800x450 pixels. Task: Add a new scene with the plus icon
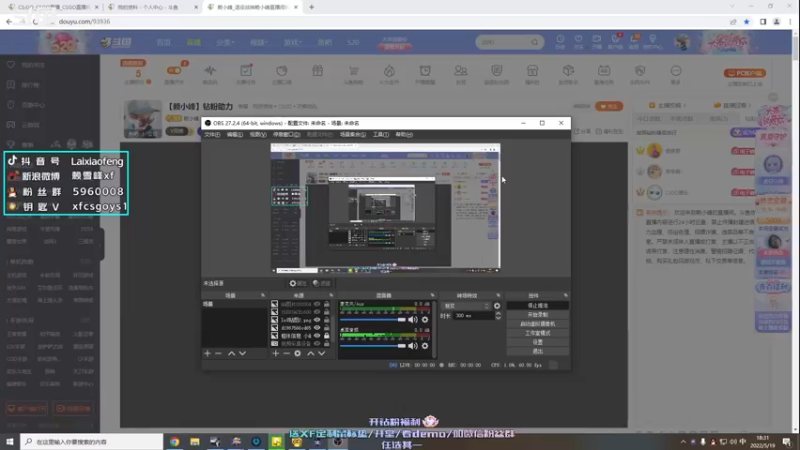point(207,353)
